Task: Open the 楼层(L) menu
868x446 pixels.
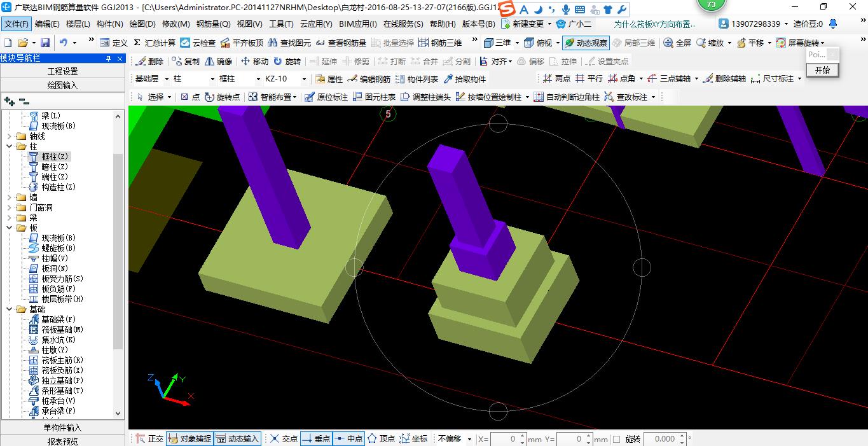Action: pos(78,24)
